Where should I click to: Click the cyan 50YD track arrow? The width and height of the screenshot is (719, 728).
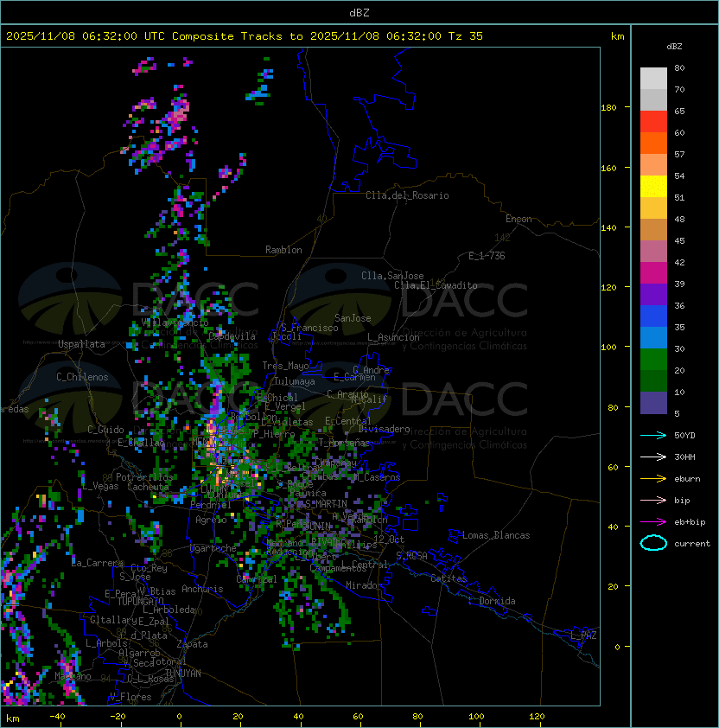pos(653,435)
